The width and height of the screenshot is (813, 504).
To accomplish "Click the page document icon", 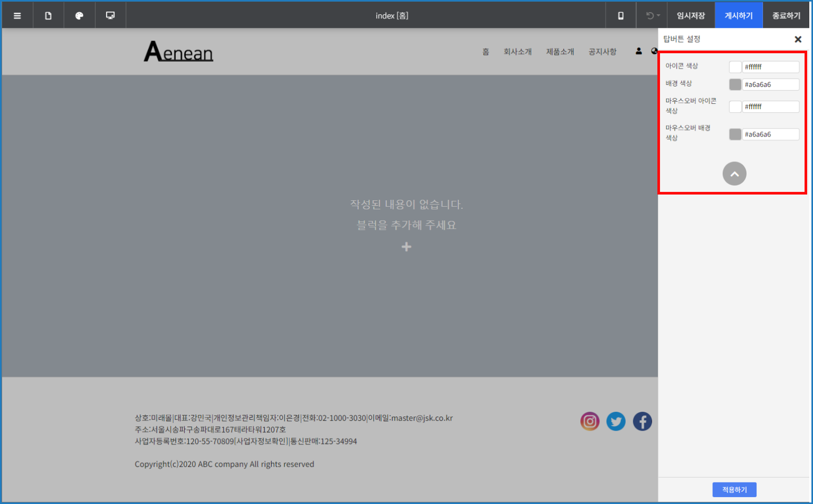I will tap(48, 16).
